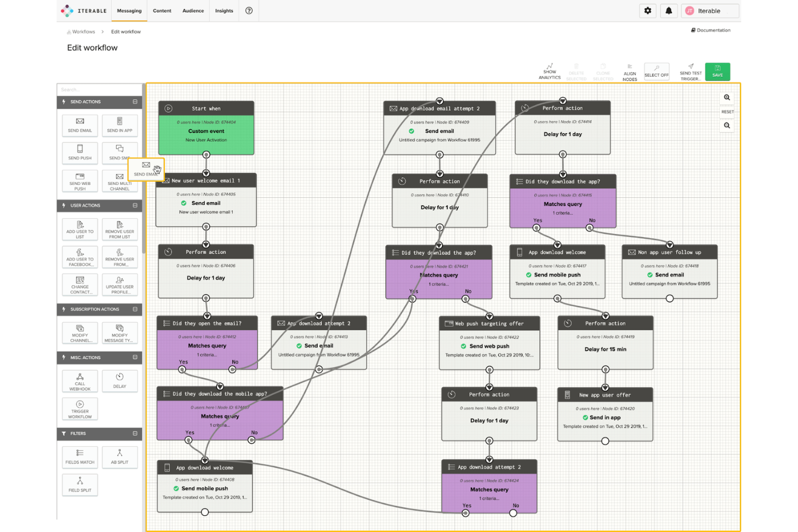Click No connector of App download attempt 2 query

(x=513, y=513)
